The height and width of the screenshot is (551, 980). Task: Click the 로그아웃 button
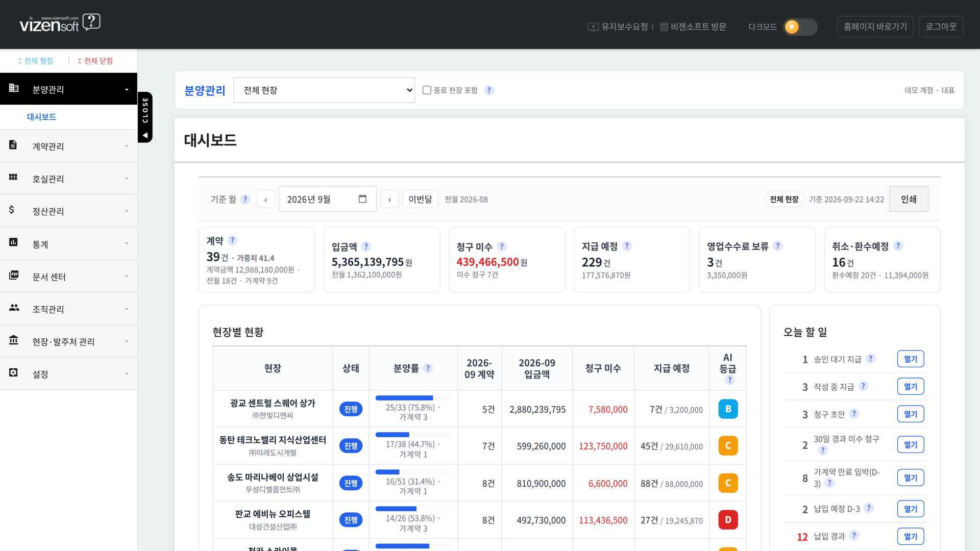click(x=941, y=27)
